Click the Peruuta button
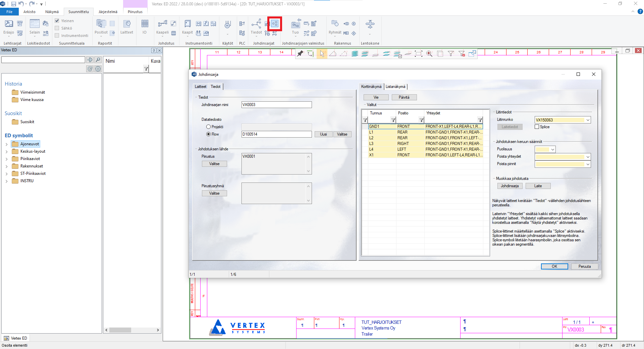Viewport: 644px width, 349px height. (584, 266)
